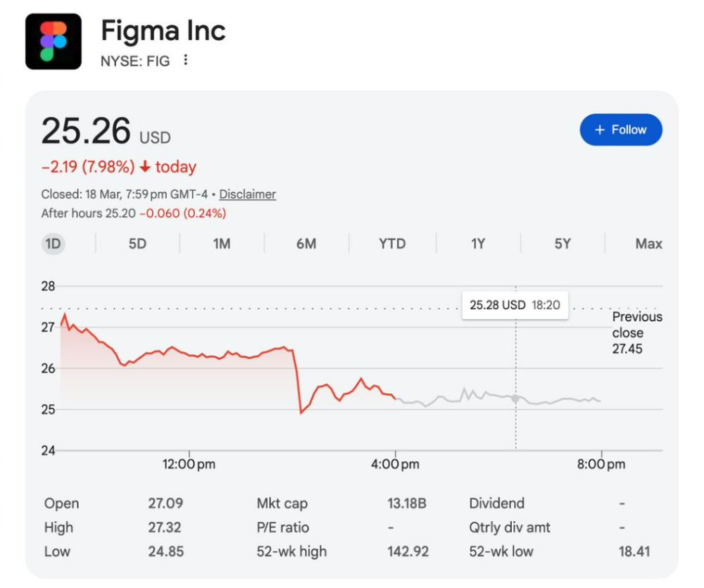The height and width of the screenshot is (588, 704).
Task: Click the gray hover dot on chart line
Action: tap(515, 399)
